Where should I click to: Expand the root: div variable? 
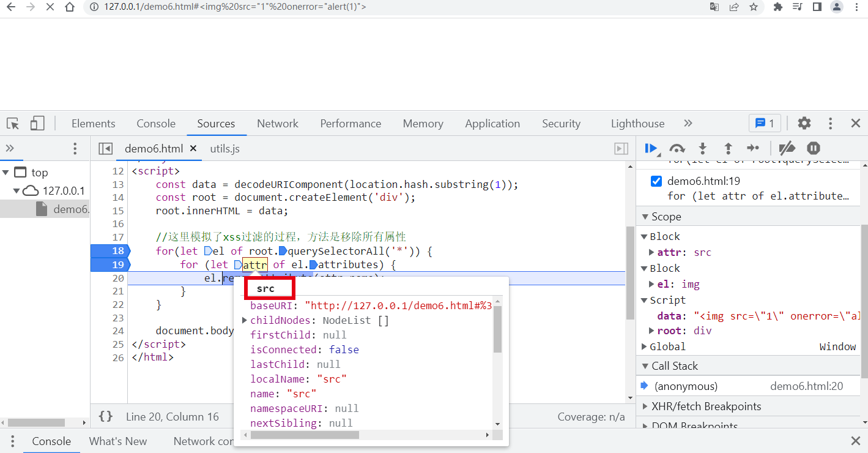(652, 331)
